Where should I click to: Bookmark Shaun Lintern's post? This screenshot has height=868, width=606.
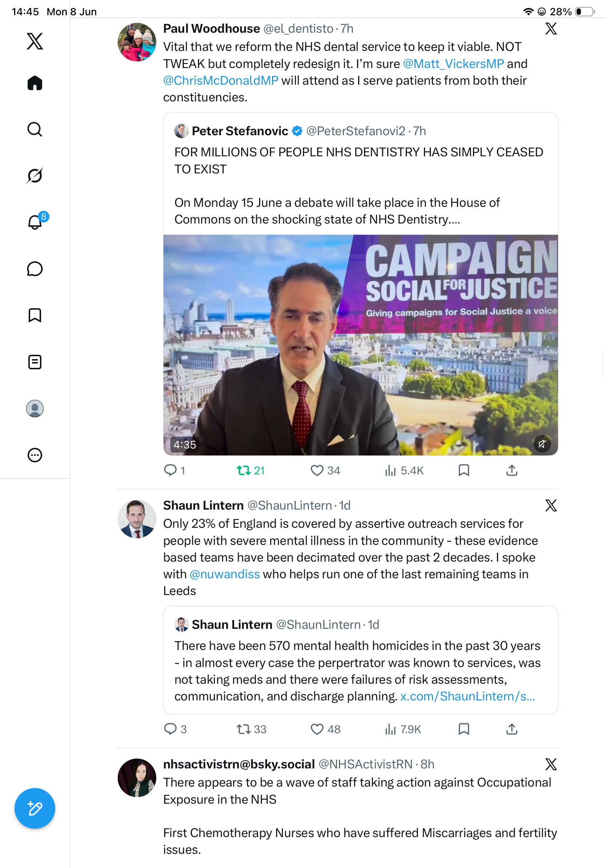pyautogui.click(x=464, y=729)
